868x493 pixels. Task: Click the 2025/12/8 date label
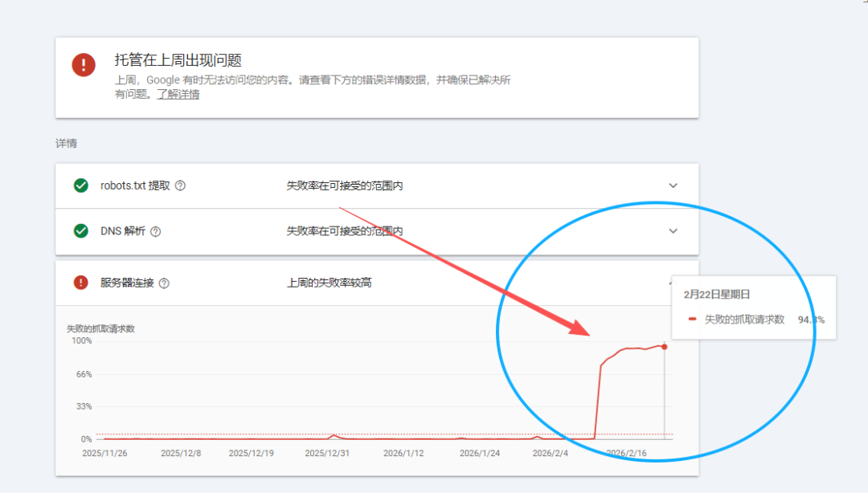(181, 453)
